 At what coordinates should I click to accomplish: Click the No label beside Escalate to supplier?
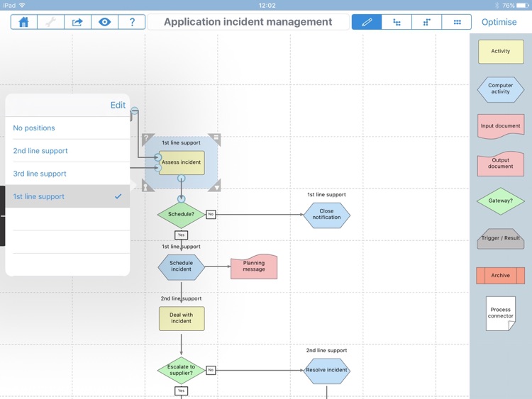(x=211, y=370)
